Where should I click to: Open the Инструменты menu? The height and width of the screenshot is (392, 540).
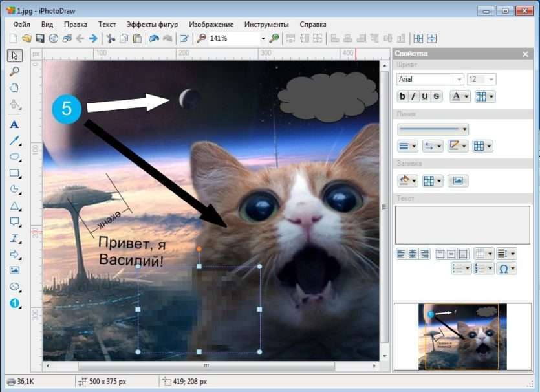coord(266,25)
